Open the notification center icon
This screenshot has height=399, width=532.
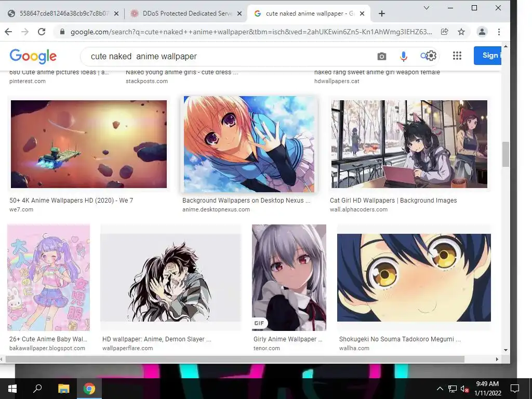(515, 389)
